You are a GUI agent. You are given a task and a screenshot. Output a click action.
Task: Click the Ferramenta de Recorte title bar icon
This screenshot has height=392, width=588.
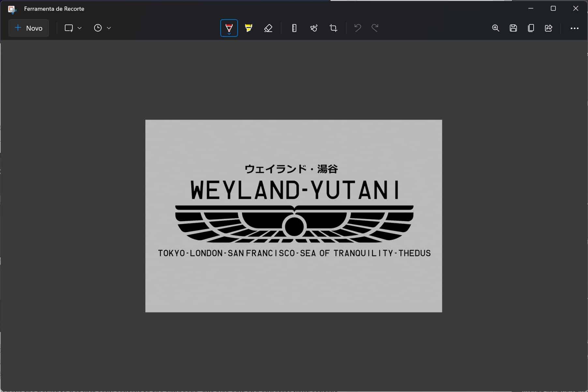(12, 9)
